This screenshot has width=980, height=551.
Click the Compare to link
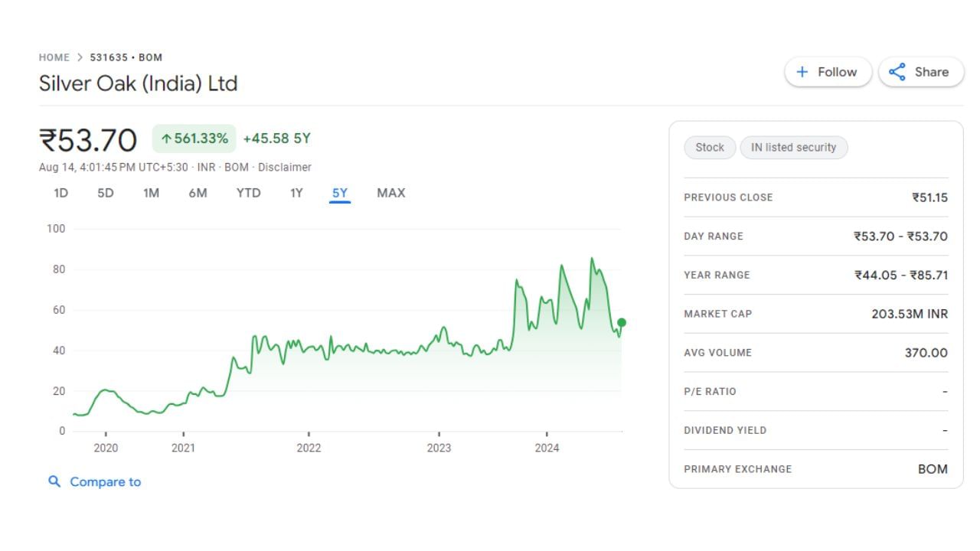point(105,481)
